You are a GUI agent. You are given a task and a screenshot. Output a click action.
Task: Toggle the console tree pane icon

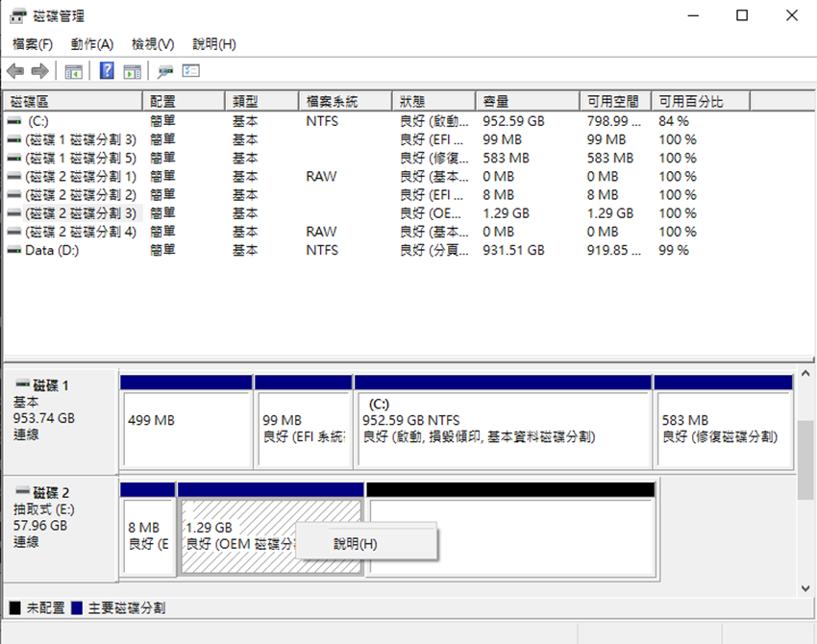73,71
